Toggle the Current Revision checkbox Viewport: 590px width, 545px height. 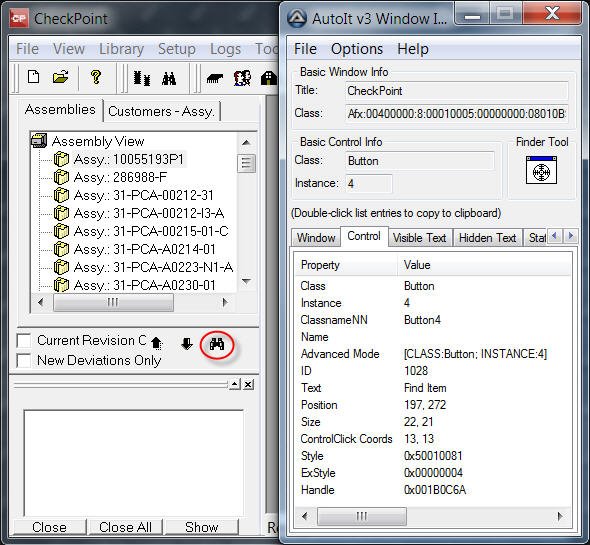click(24, 340)
